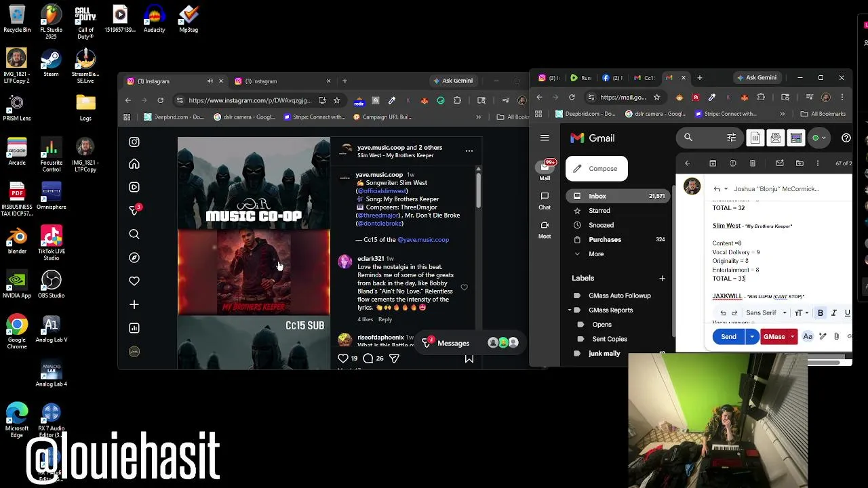Like eclark321's comment

(x=464, y=287)
